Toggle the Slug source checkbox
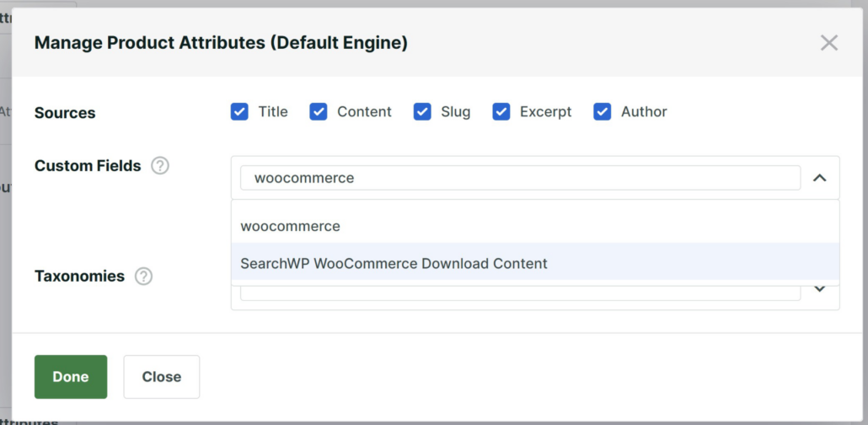Viewport: 868px width, 425px height. (422, 111)
